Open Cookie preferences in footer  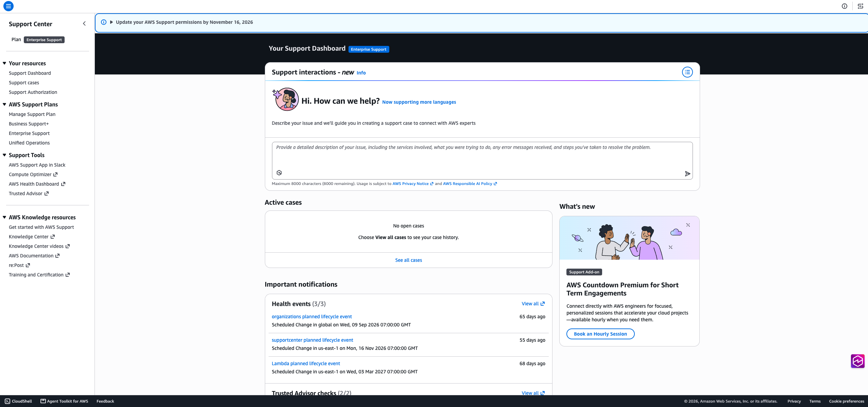click(x=846, y=401)
